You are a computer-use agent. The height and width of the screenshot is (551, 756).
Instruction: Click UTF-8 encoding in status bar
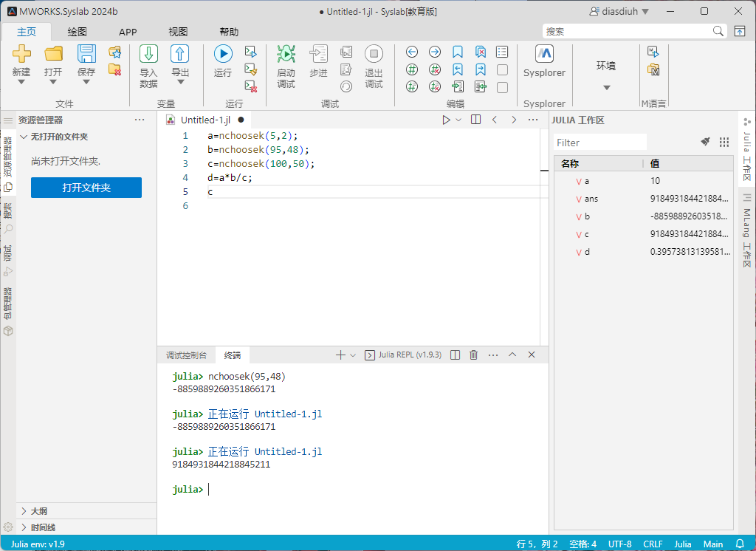click(619, 544)
